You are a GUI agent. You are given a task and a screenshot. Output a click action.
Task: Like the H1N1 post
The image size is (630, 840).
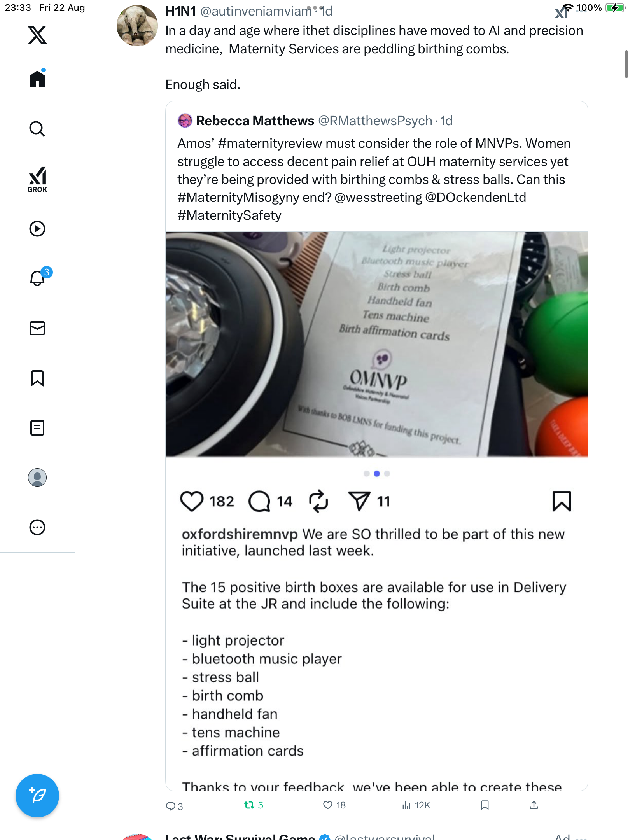coord(328,805)
